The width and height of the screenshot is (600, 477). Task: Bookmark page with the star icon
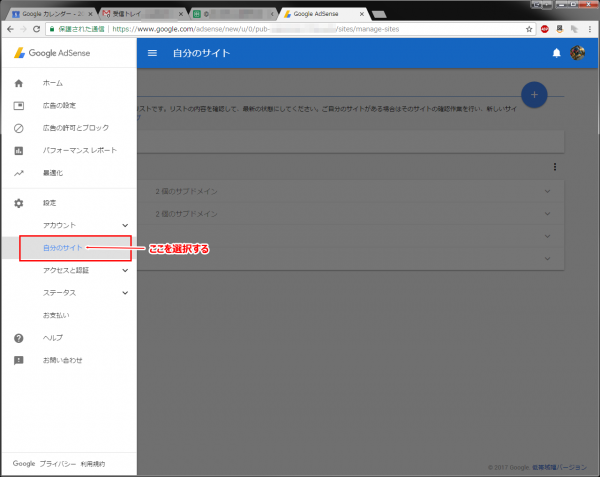pyautogui.click(x=528, y=30)
